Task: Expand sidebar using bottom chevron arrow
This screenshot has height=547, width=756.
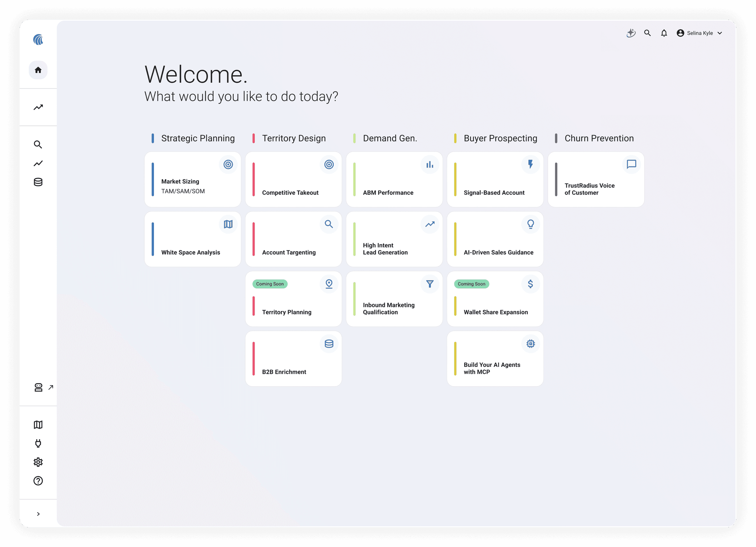Action: click(x=38, y=514)
